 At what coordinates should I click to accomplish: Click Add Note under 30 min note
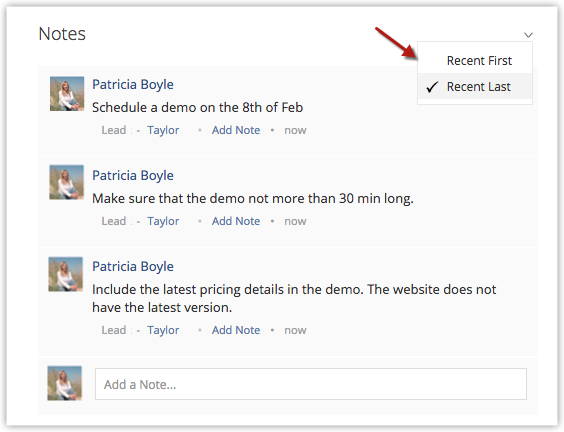(236, 221)
